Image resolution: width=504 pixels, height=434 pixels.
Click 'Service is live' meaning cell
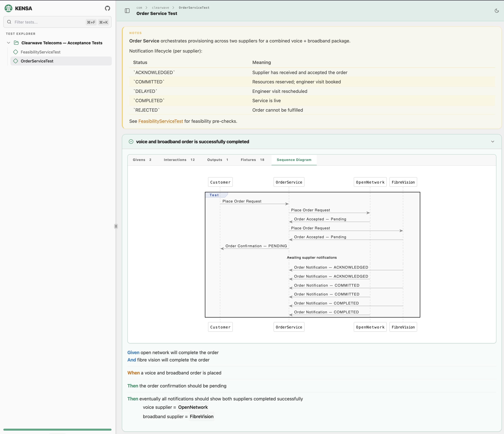[x=266, y=100]
